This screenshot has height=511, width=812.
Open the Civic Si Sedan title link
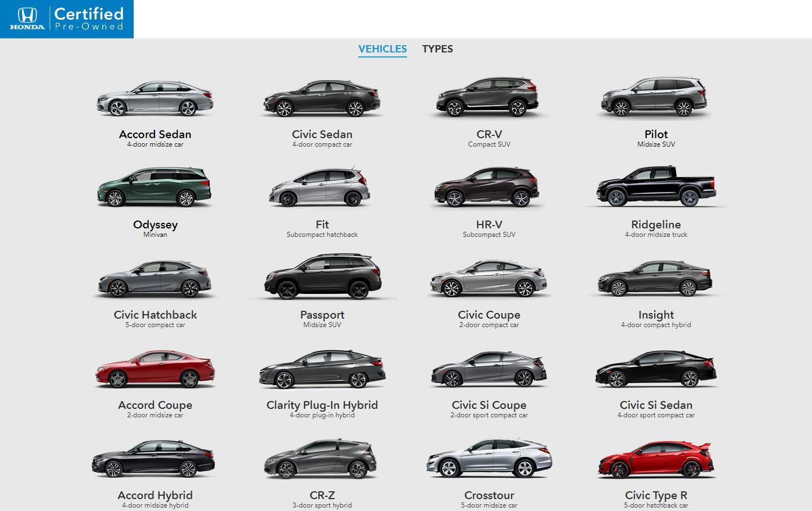656,405
